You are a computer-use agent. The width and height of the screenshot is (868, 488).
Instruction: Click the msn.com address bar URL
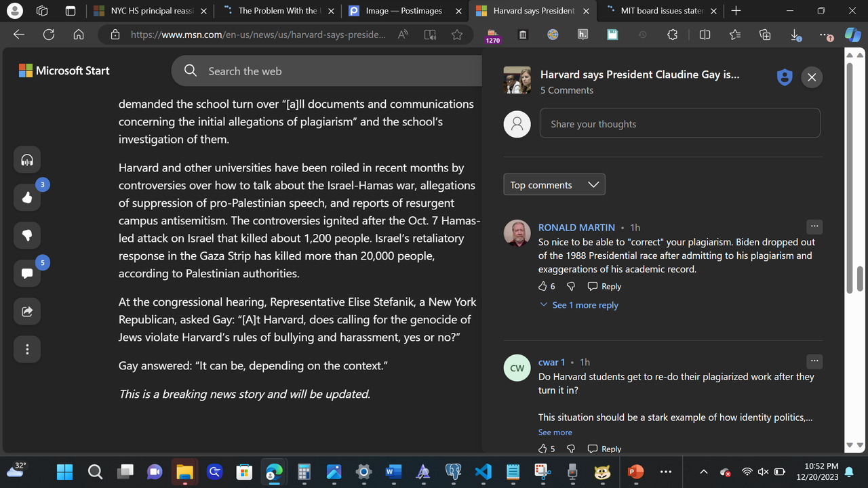point(258,35)
